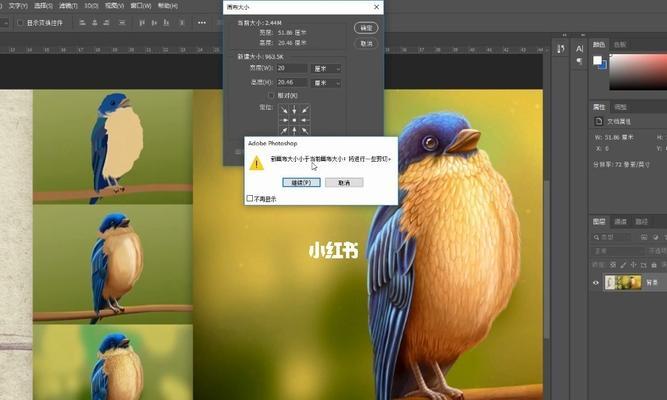Viewport: 667px width, 400px height.
Task: Toggle the 相对 relative checkbox
Action: coord(271,95)
